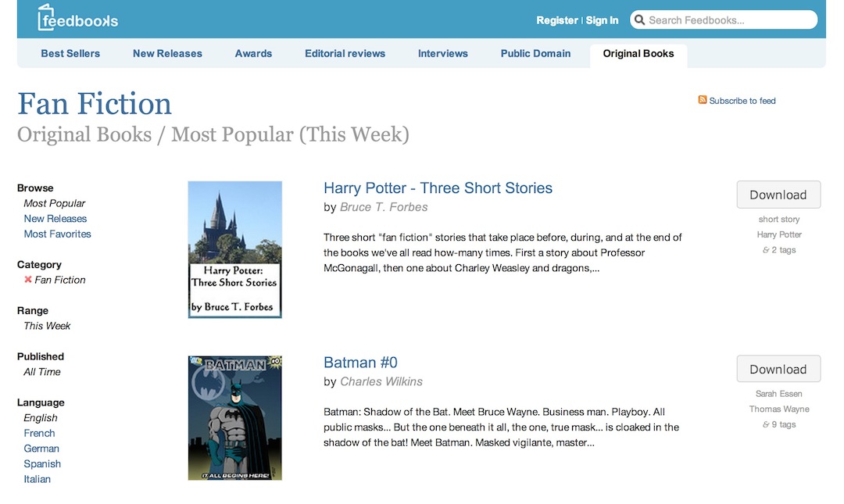The height and width of the screenshot is (504, 844).
Task: Click the Harry Potter tag
Action: 779,234
